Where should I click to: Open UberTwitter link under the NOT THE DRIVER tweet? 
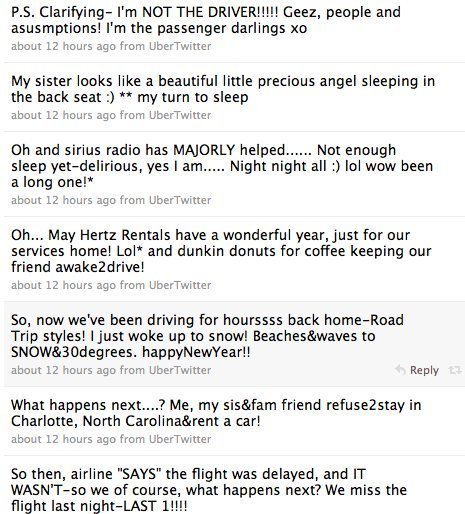tap(180, 46)
